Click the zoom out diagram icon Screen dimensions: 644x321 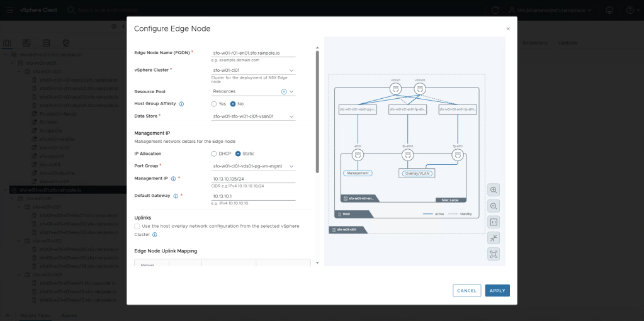click(494, 206)
